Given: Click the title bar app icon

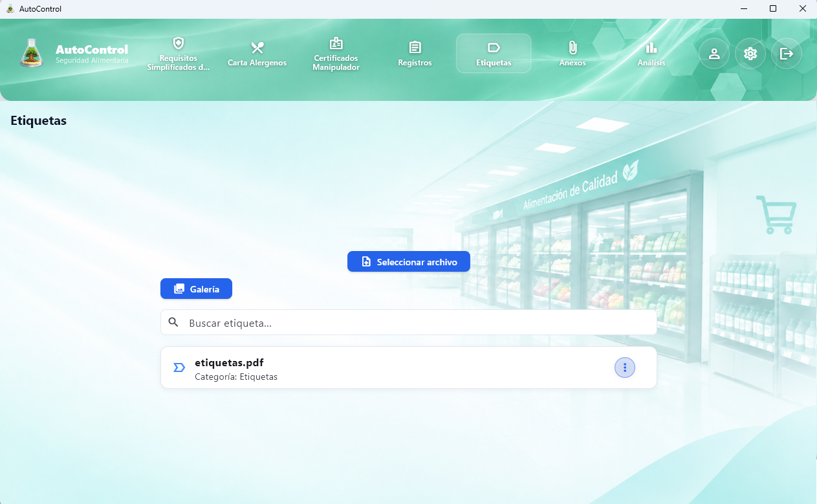Looking at the screenshot, I should (10, 8).
